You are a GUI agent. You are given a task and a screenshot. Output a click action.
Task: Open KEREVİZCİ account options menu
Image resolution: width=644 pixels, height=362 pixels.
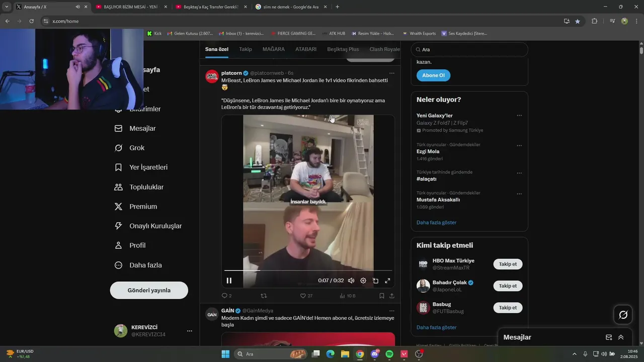[190, 331]
